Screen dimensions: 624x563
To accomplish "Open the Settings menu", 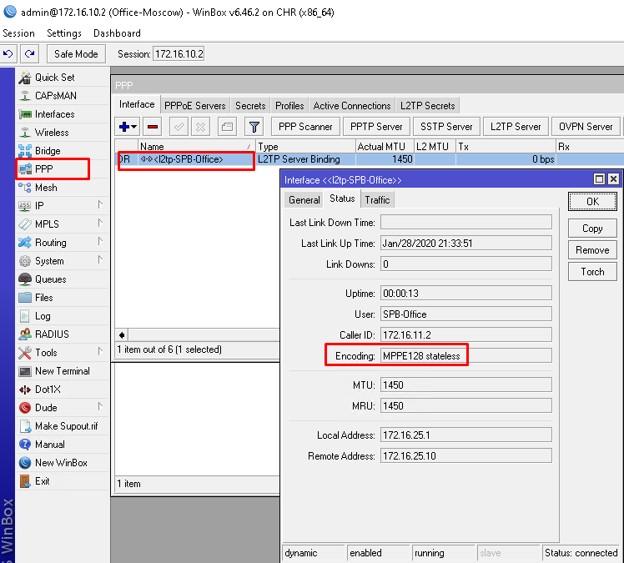I will point(64,33).
